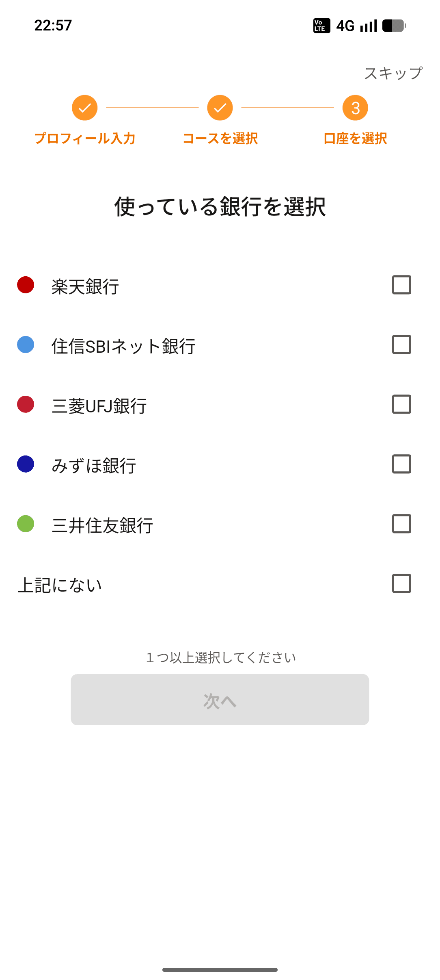Go to the プロフィール入力 step label
440x980 pixels.
point(85,139)
